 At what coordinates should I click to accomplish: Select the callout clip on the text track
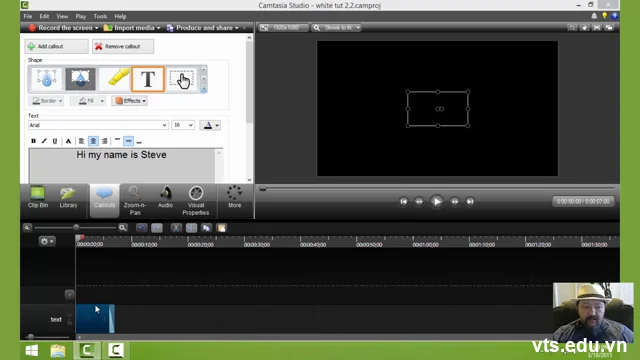point(95,318)
